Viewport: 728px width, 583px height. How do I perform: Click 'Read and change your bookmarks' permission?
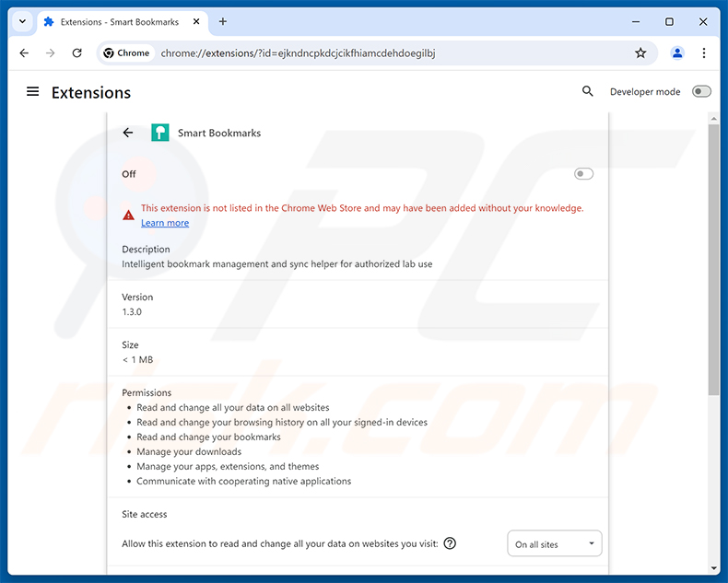coord(208,437)
